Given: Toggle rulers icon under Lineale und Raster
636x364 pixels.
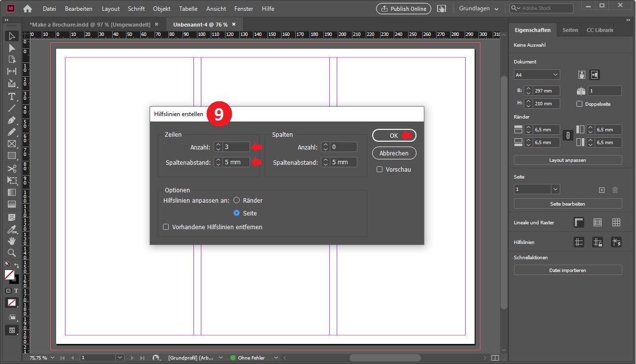Looking at the screenshot, I should pos(579,222).
